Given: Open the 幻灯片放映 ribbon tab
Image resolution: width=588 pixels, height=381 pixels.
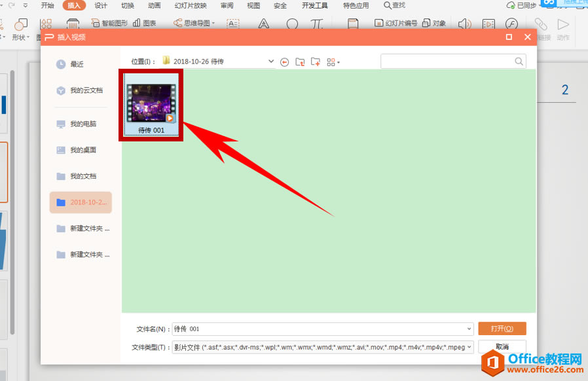Looking at the screenshot, I should 191,6.
